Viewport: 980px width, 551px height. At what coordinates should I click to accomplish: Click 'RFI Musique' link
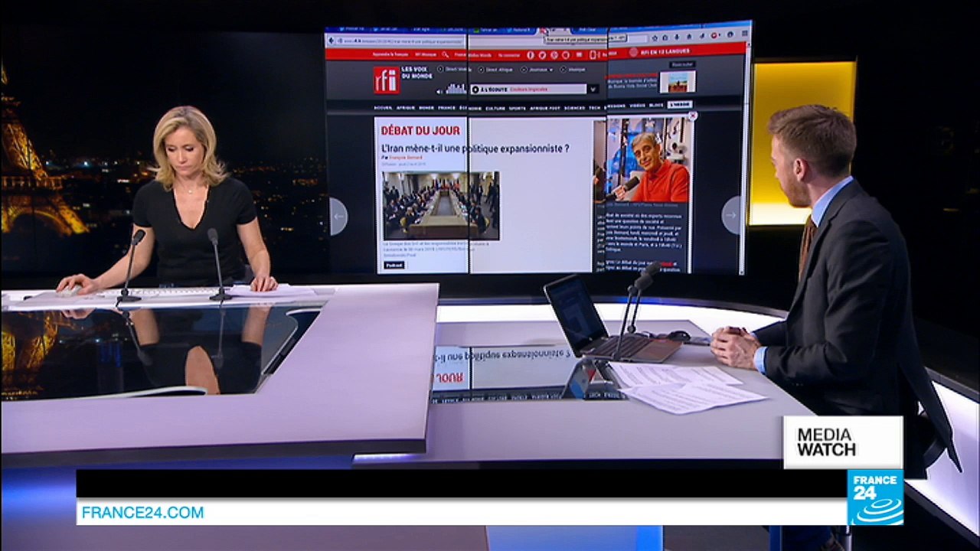pyautogui.click(x=426, y=54)
